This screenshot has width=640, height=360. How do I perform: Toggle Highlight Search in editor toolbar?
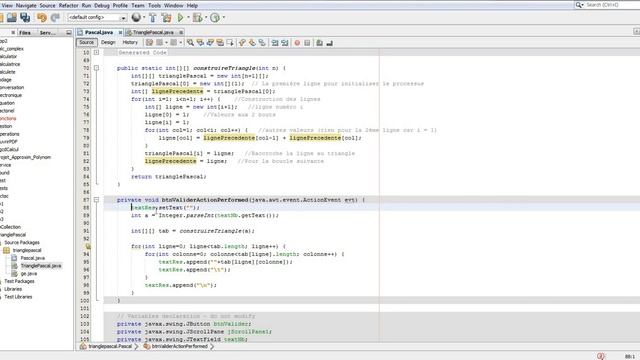(x=220, y=42)
